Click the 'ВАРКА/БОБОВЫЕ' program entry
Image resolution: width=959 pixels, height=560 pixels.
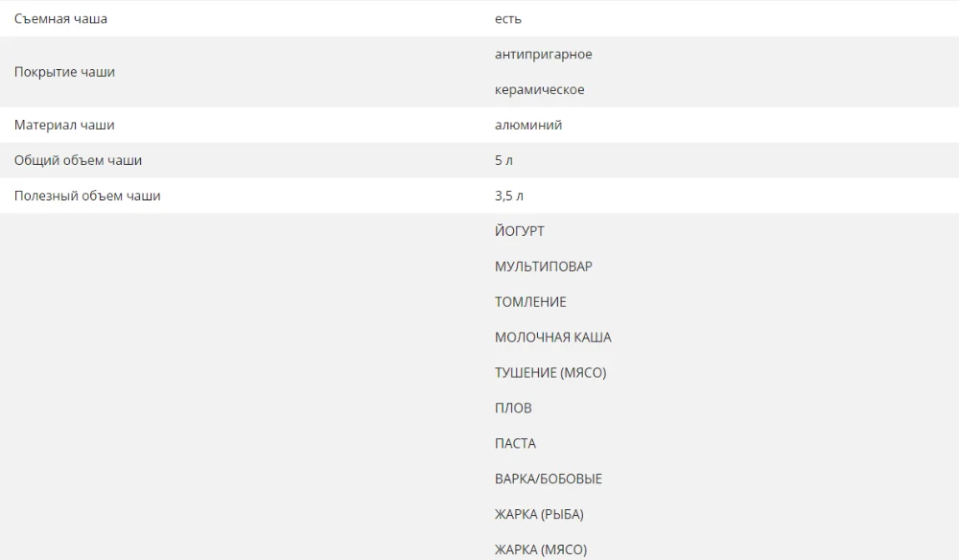[548, 479]
